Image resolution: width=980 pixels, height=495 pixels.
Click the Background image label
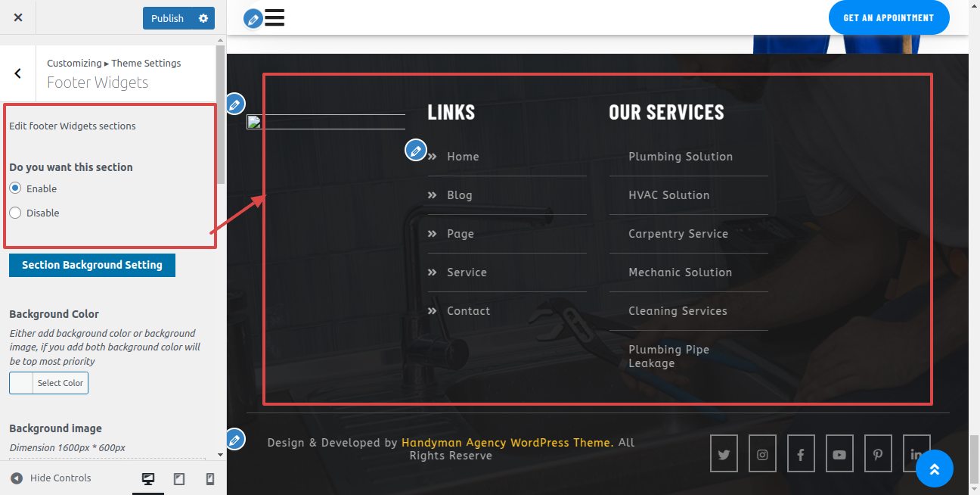pyautogui.click(x=56, y=428)
